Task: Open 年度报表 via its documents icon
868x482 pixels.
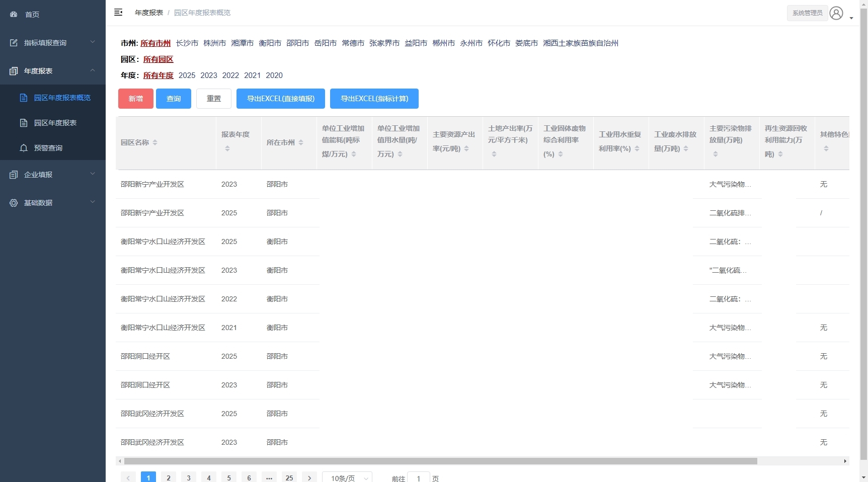Action: pos(14,70)
